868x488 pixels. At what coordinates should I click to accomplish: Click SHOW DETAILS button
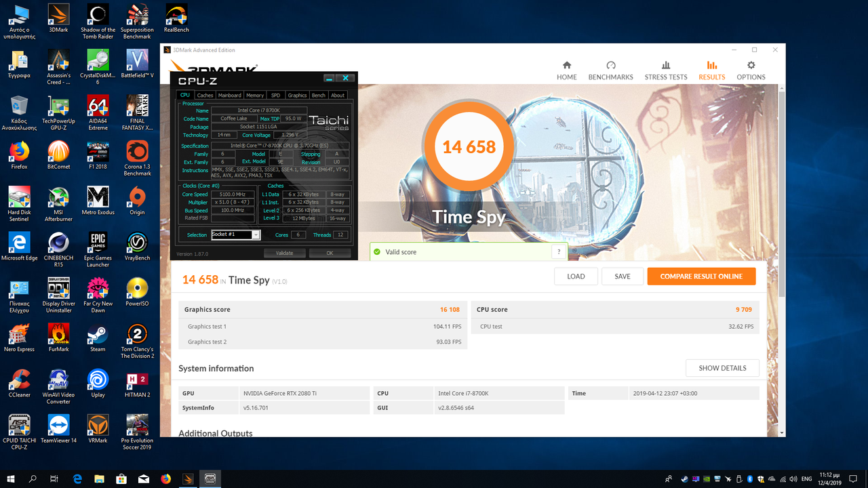pyautogui.click(x=722, y=368)
